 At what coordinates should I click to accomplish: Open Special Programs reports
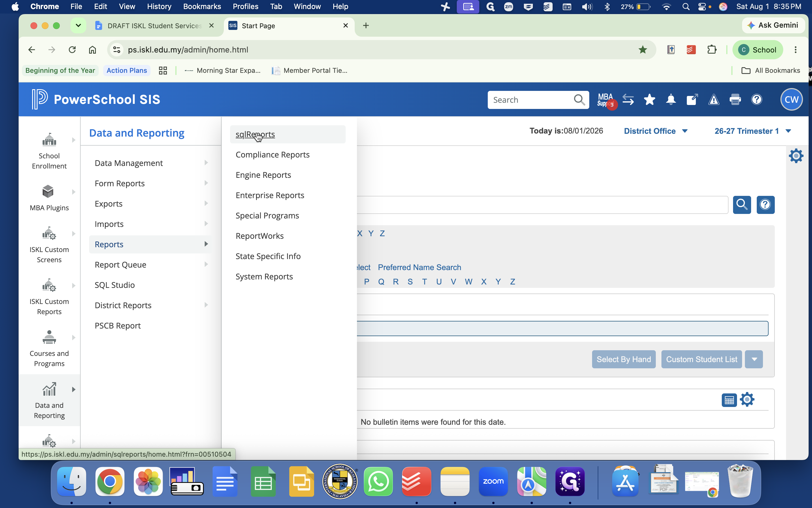(267, 216)
